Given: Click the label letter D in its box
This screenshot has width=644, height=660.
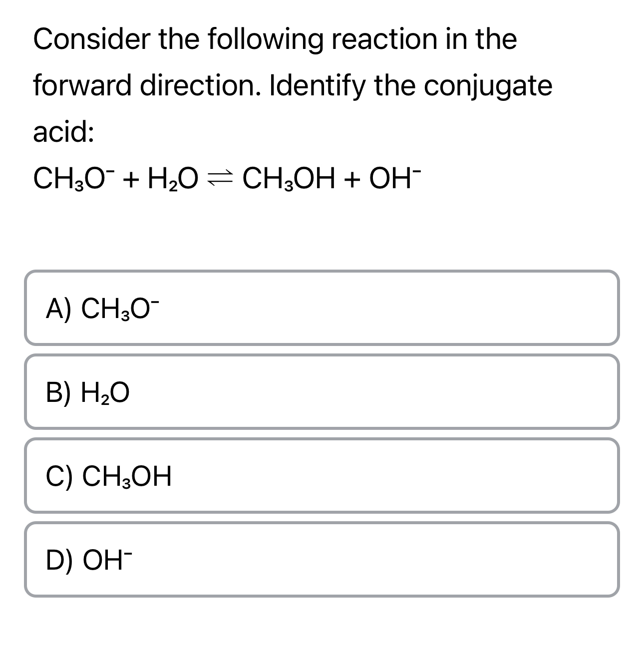Looking at the screenshot, I should pyautogui.click(x=55, y=560).
